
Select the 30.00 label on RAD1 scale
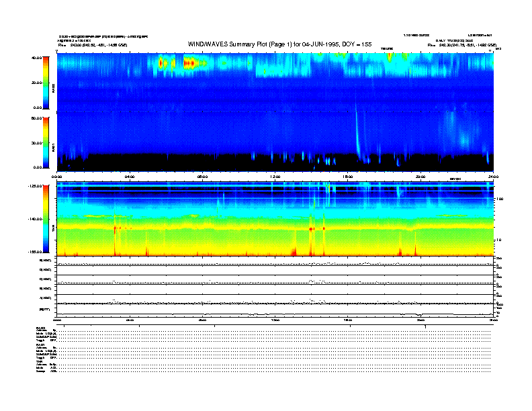tap(36, 143)
